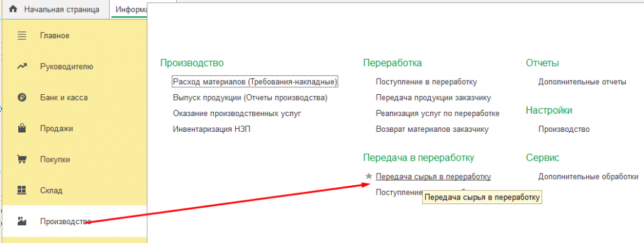Viewport: 644px width, 243px height.
Task: Open Оказание производственных услуг
Action: (x=237, y=114)
